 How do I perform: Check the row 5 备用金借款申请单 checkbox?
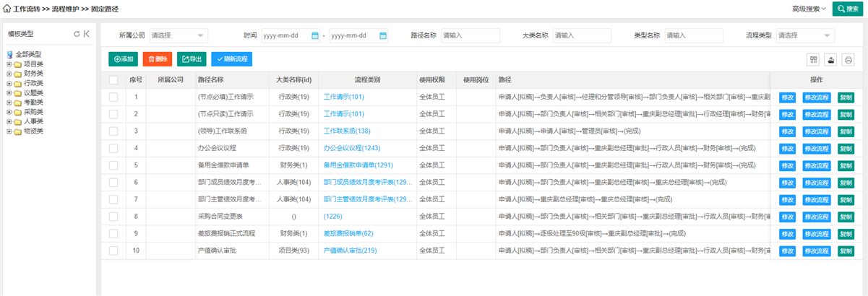coord(113,165)
